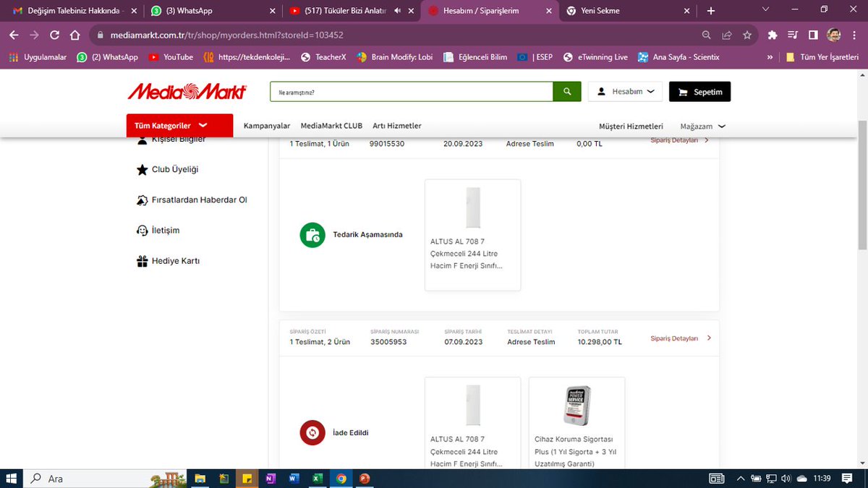This screenshot has width=868, height=488.
Task: Mute the YouTube tab speaker icon
Action: click(x=398, y=11)
